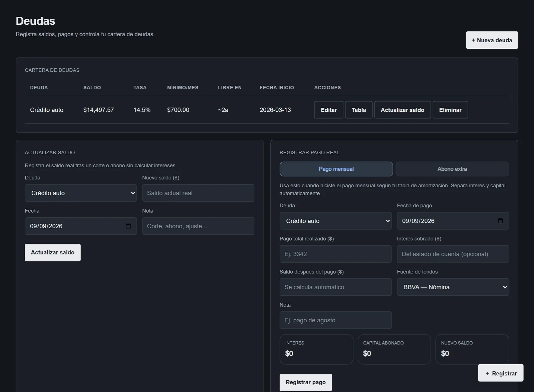Click the + Nueva deuda button
The height and width of the screenshot is (392, 534).
point(492,40)
